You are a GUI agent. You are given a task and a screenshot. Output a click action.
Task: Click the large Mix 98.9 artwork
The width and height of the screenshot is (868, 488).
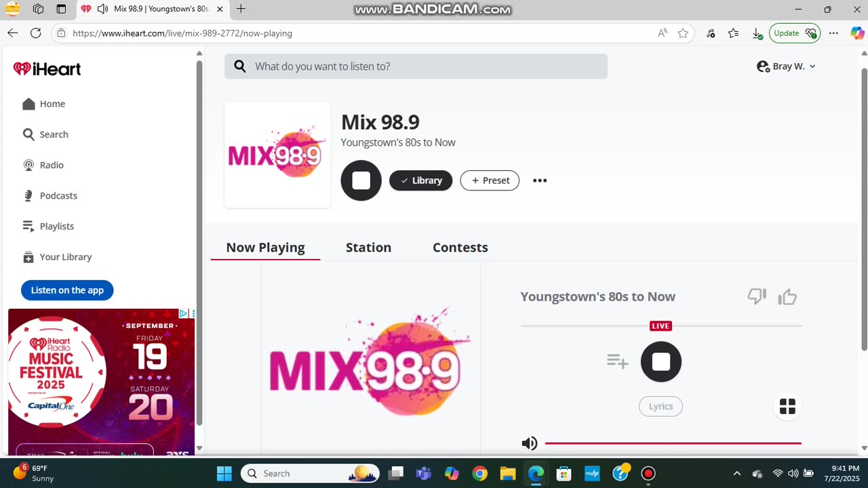[371, 360]
